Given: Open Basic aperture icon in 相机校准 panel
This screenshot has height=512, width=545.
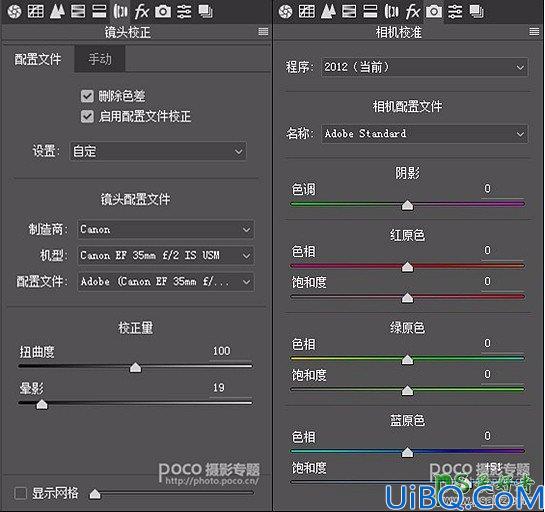Looking at the screenshot, I should [285, 11].
